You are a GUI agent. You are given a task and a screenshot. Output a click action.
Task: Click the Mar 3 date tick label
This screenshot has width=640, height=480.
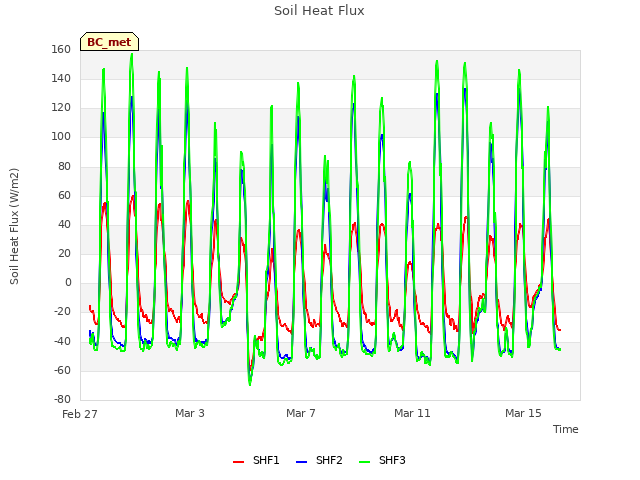pyautogui.click(x=190, y=413)
